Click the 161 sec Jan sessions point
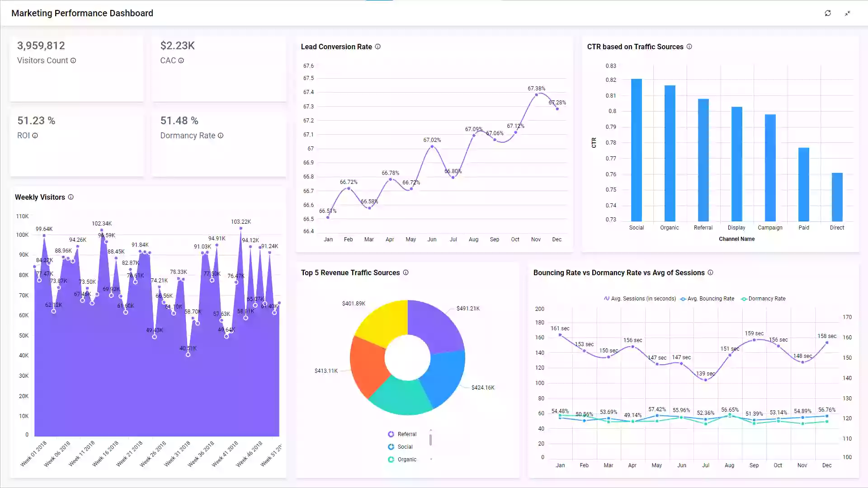Image resolution: width=868 pixels, height=488 pixels. pyautogui.click(x=560, y=335)
